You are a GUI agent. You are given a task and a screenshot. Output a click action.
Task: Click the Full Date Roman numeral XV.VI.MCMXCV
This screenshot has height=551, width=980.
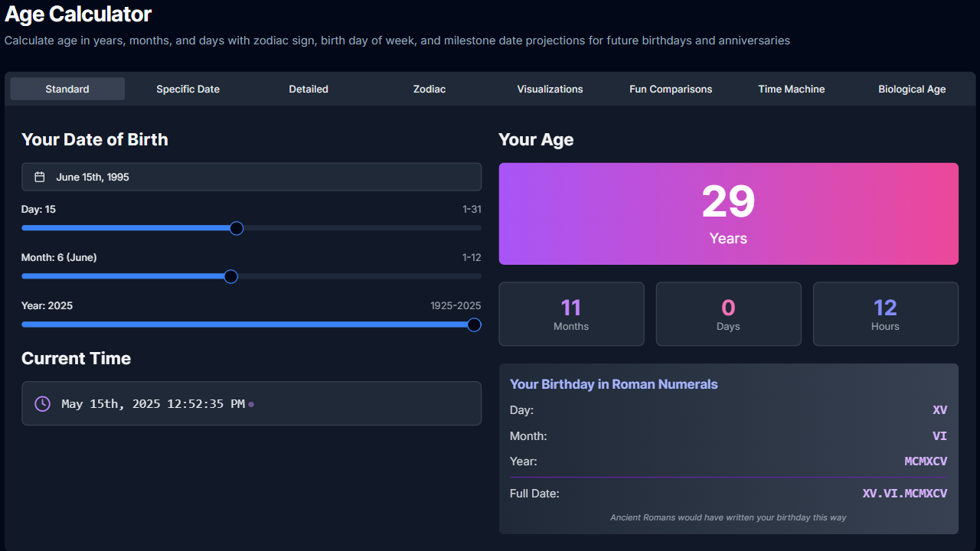(x=905, y=493)
